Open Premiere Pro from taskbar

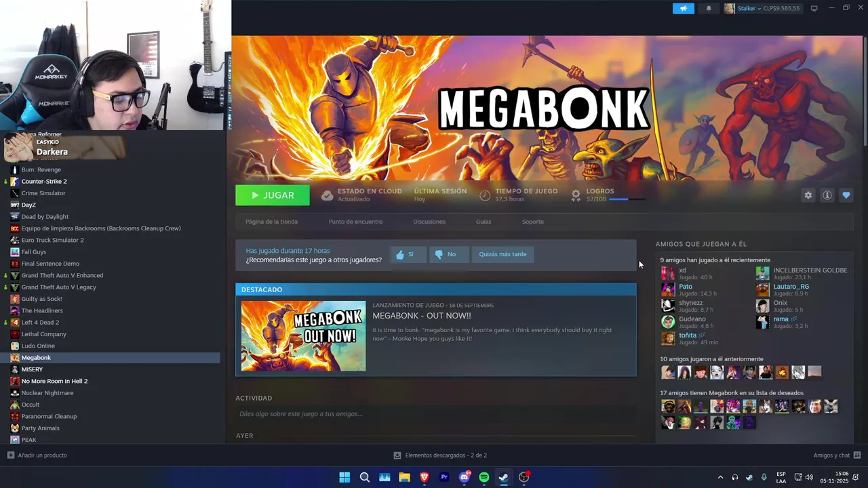click(444, 477)
